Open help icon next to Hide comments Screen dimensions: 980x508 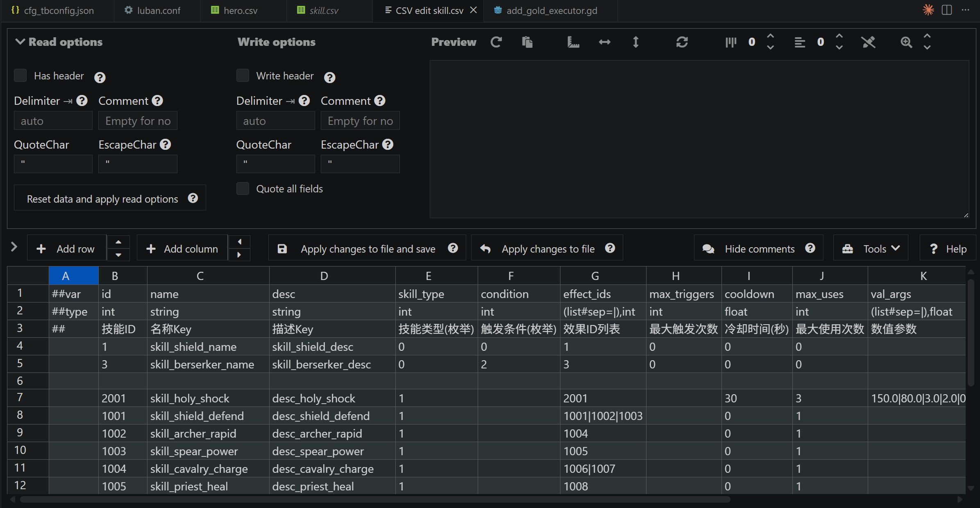click(810, 248)
